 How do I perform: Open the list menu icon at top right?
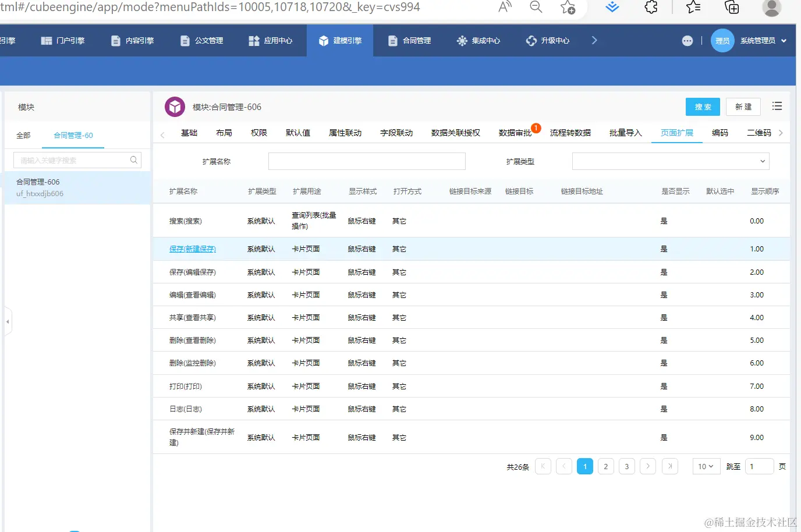777,107
